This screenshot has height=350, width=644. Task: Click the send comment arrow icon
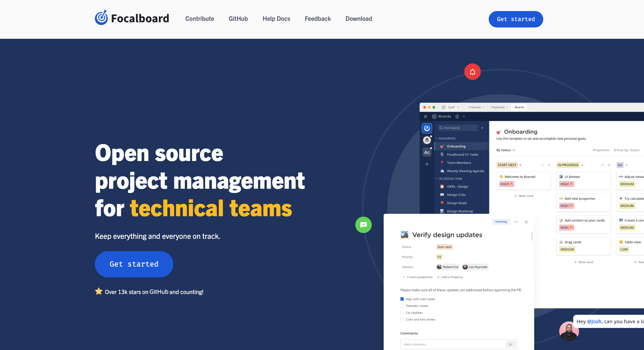[511, 344]
